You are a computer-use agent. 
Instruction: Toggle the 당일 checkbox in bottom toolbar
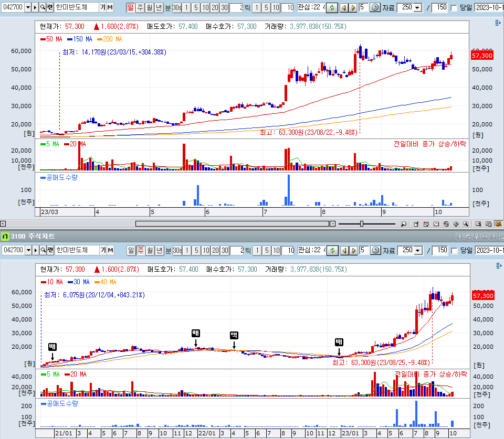tap(455, 251)
